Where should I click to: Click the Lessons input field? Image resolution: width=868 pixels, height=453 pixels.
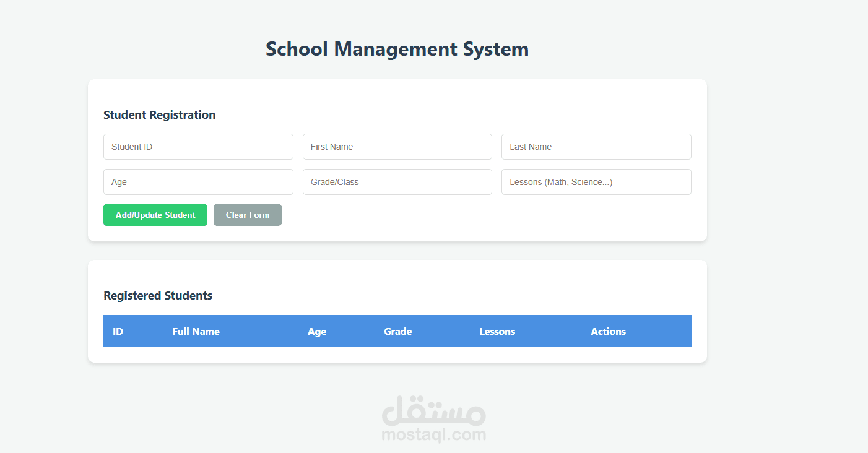click(596, 182)
